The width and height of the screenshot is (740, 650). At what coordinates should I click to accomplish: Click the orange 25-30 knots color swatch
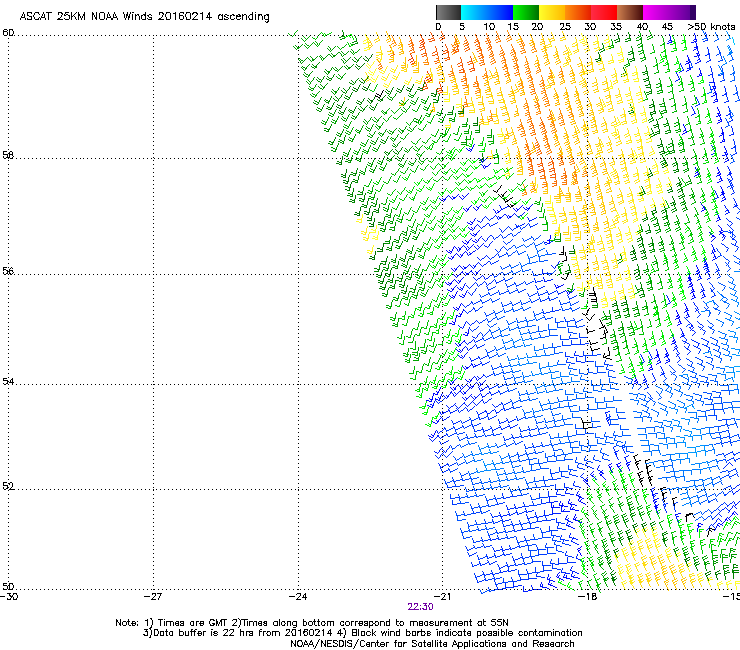point(578,12)
